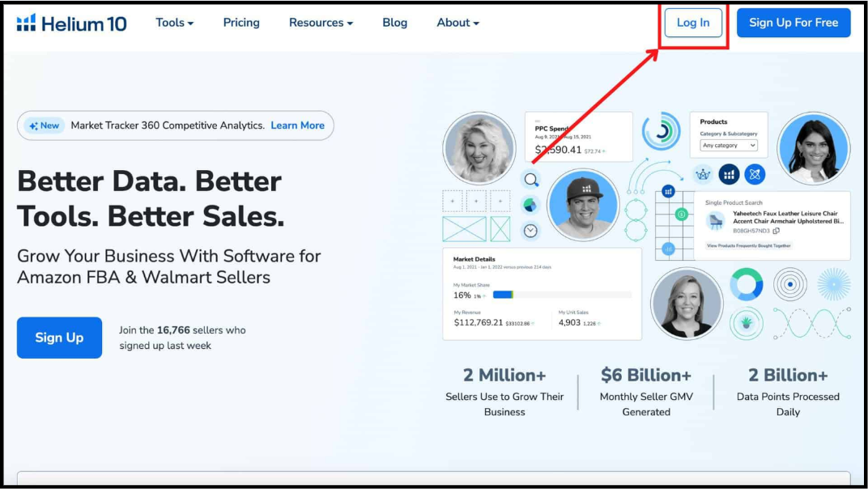Click the green and blue donut chart
The height and width of the screenshot is (489, 868).
pos(746,285)
